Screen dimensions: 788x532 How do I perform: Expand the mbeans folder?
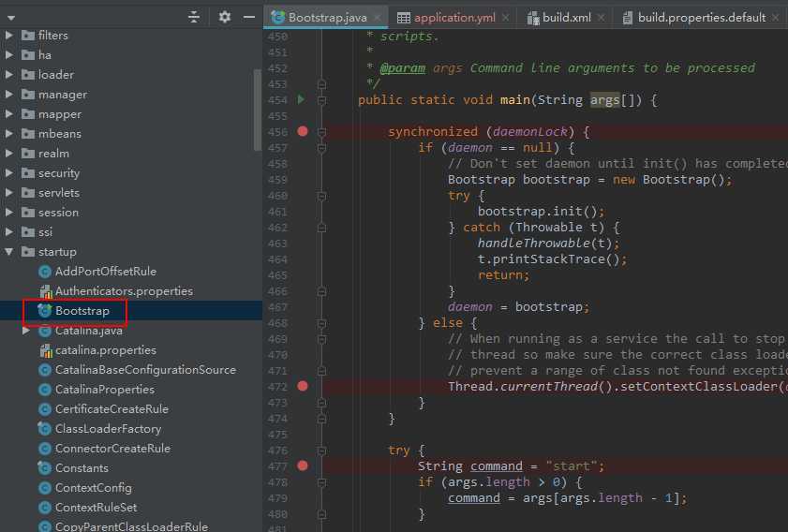point(9,134)
